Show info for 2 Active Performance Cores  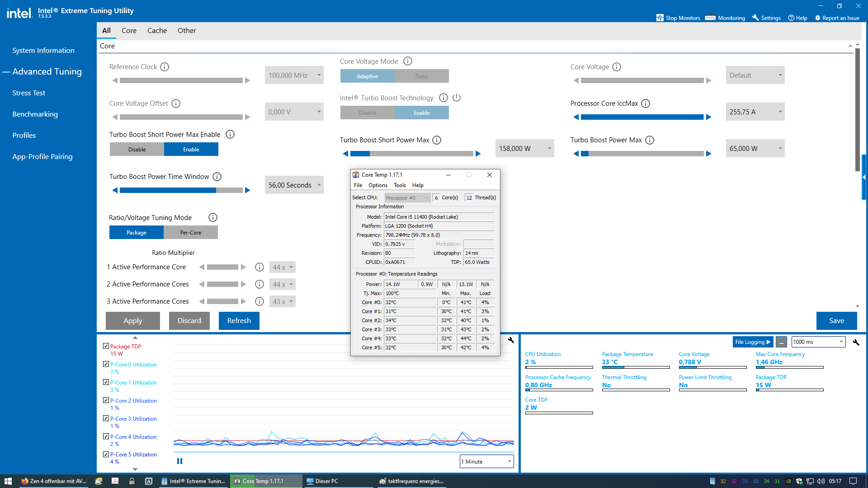point(259,284)
